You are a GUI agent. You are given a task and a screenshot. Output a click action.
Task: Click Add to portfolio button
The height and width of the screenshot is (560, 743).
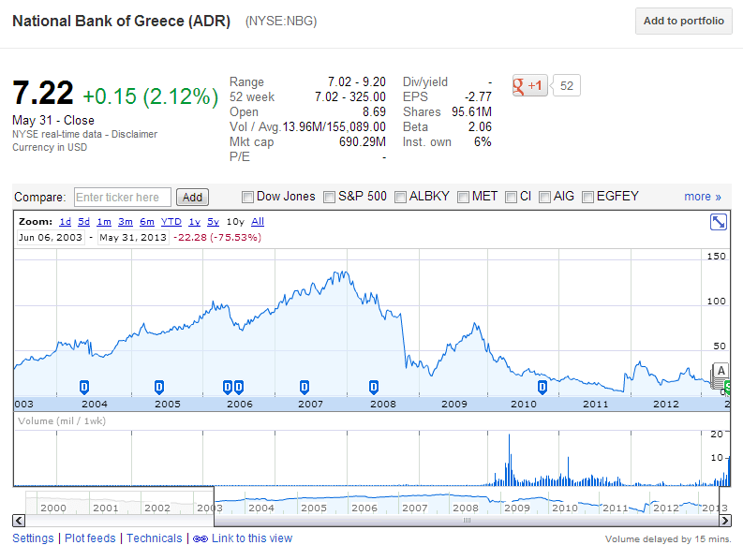[x=683, y=21]
